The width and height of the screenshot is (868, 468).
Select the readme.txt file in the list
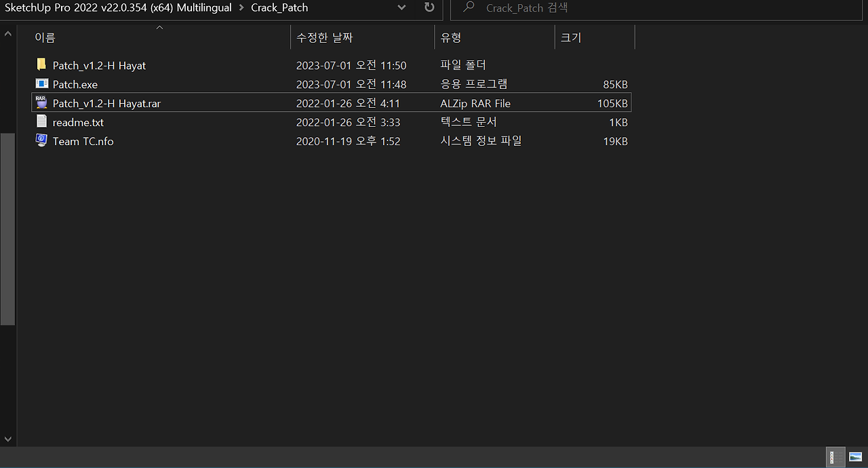77,122
